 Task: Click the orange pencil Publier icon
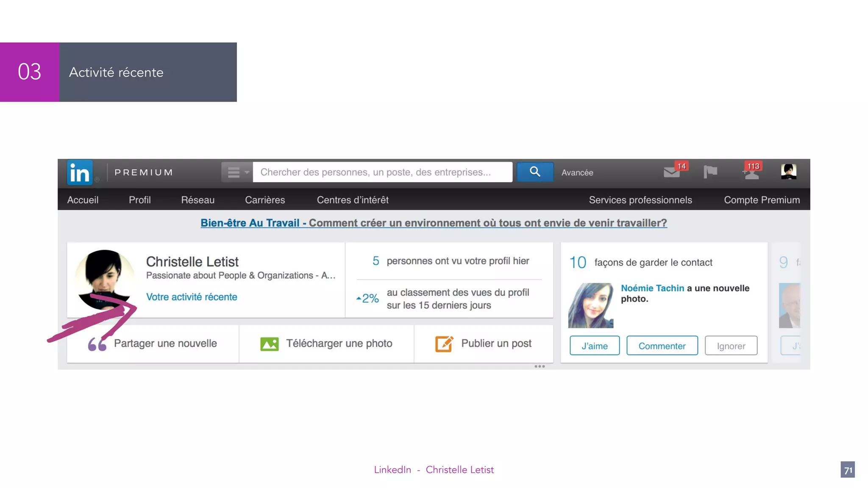[444, 344]
